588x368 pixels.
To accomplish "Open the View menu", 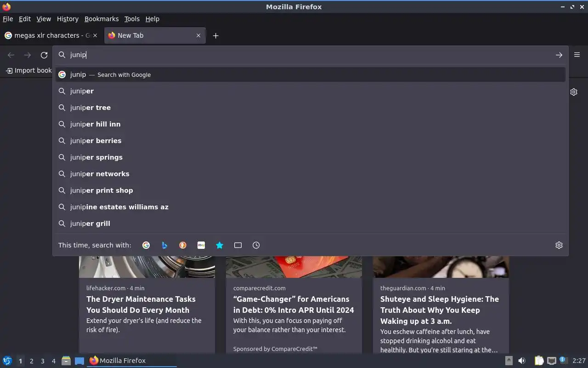I will point(44,19).
